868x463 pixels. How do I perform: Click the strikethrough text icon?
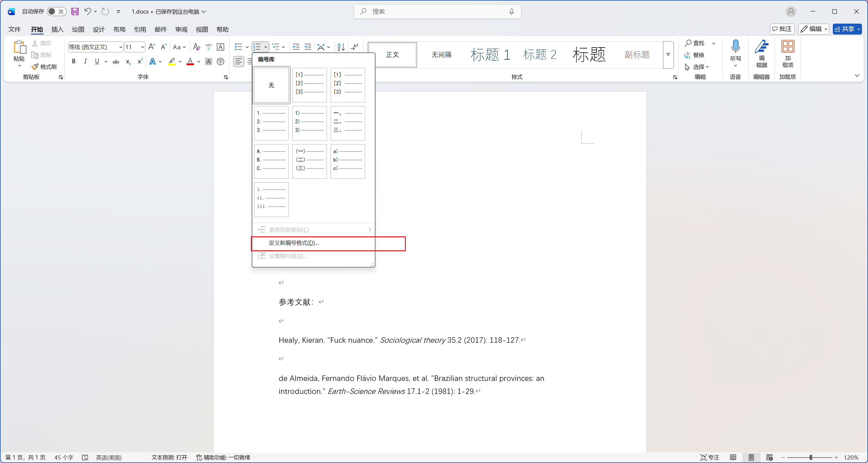[x=116, y=61]
